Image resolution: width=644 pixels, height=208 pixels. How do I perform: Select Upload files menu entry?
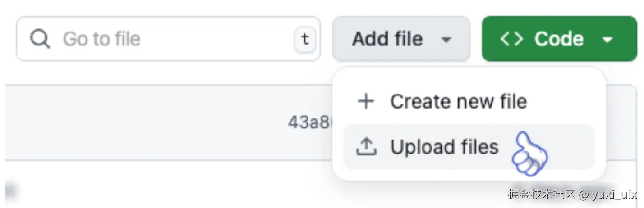tap(469, 147)
